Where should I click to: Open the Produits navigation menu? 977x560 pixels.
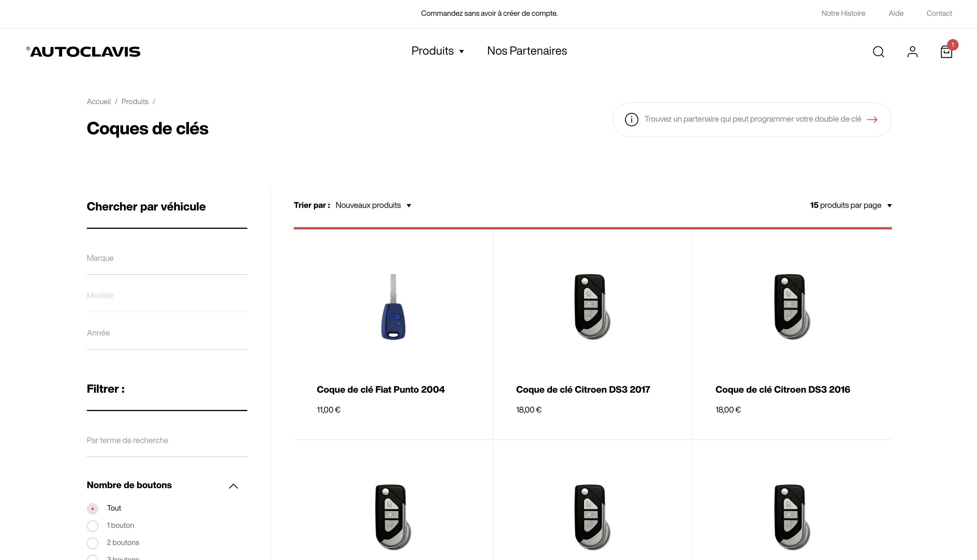coord(437,51)
